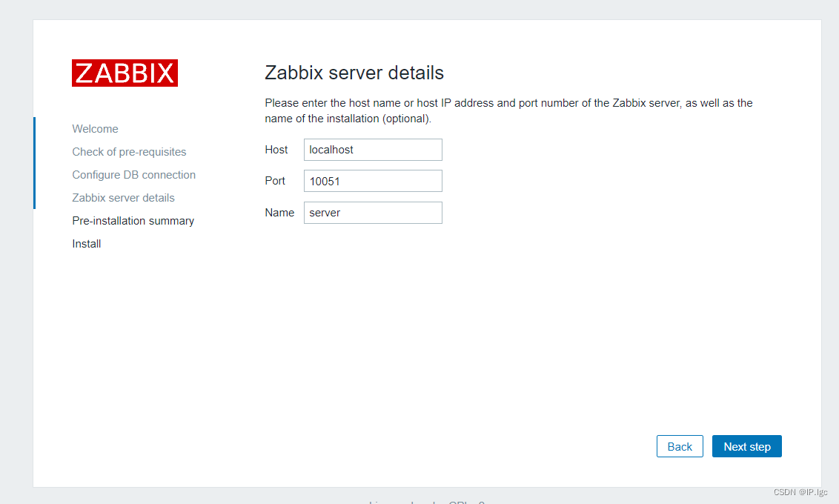Select the Install step in sidebar
Image resolution: width=839 pixels, height=504 pixels.
pyautogui.click(x=87, y=244)
